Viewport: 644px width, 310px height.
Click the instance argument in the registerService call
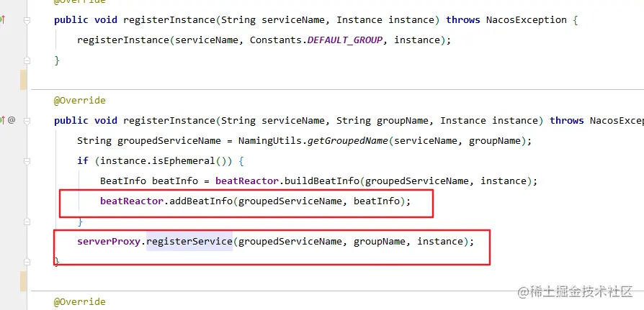(440, 242)
